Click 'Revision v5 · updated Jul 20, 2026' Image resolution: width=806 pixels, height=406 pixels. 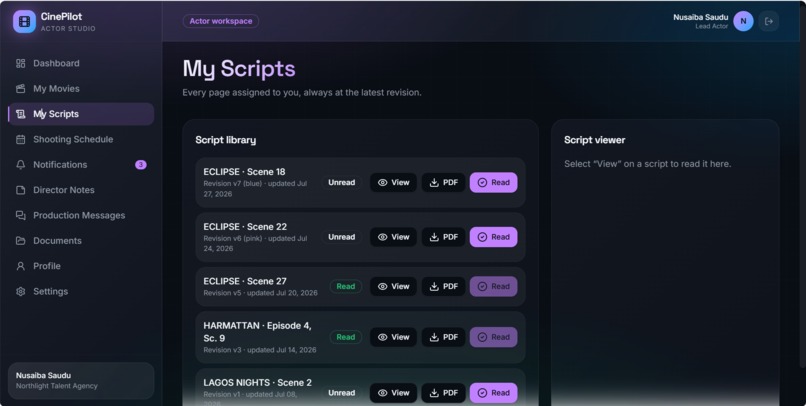click(260, 293)
